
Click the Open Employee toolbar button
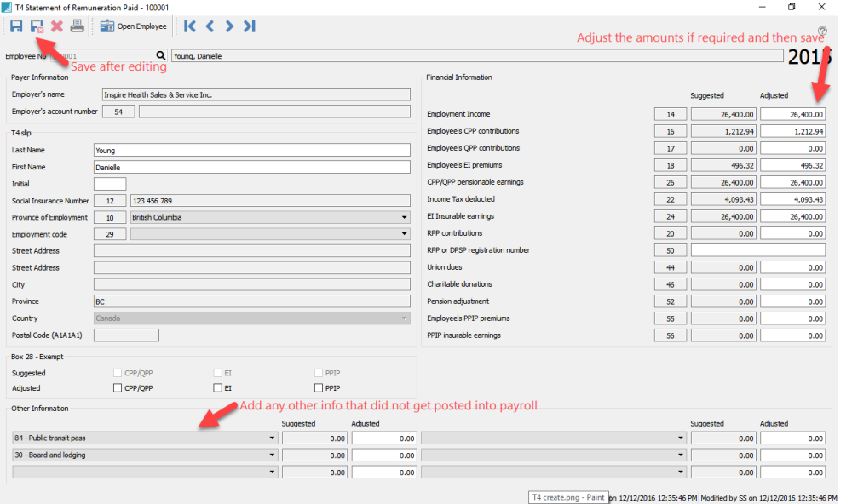tap(132, 26)
